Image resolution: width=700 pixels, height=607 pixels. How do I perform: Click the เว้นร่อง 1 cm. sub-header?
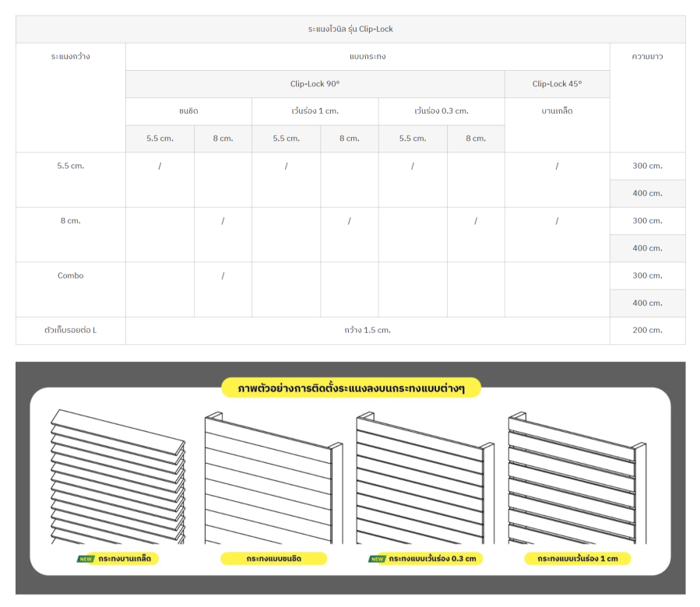pos(315,111)
